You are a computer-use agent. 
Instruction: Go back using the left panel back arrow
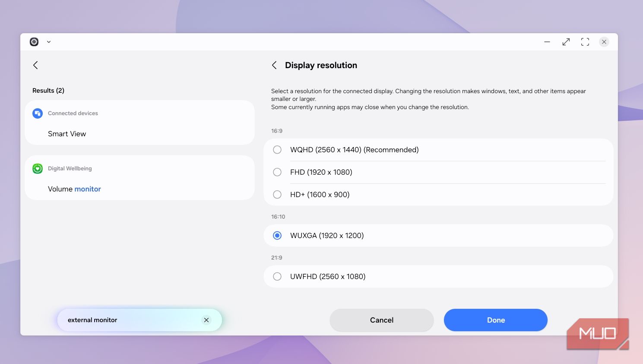(x=35, y=65)
